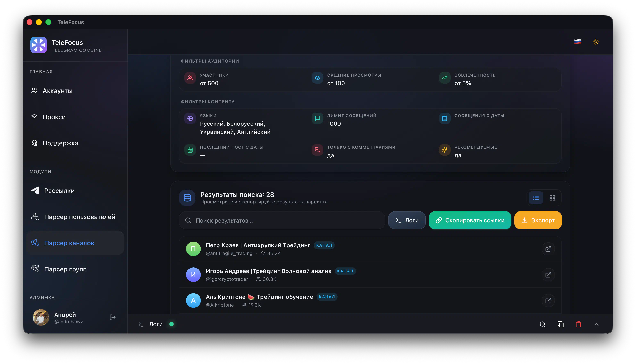Viewport: 636px width, 364px height.
Task: Click the @igorcryptotrader handle
Action: click(227, 279)
